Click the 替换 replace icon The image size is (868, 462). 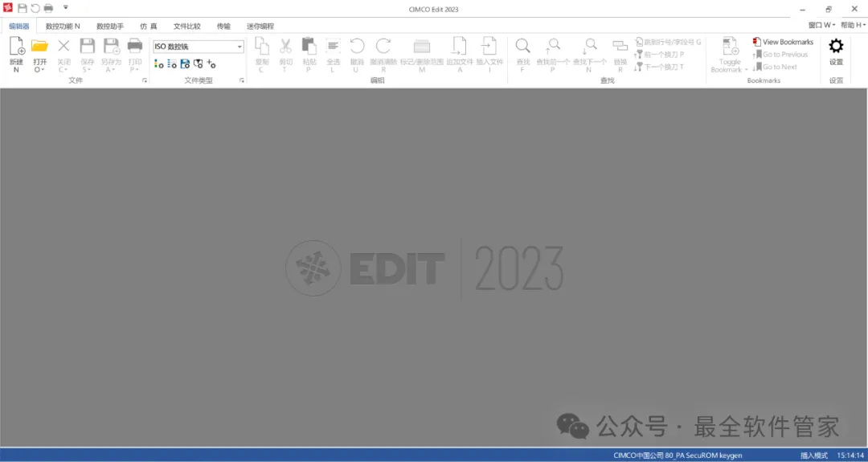(x=620, y=46)
